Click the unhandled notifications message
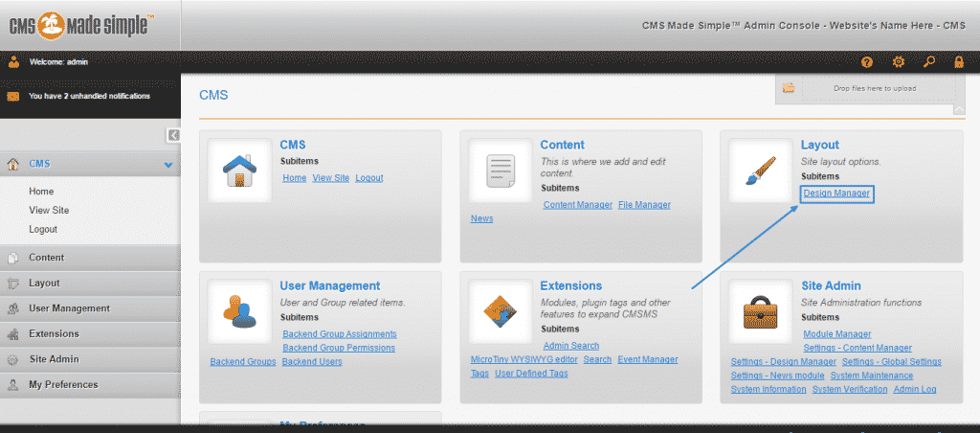 coord(89,97)
